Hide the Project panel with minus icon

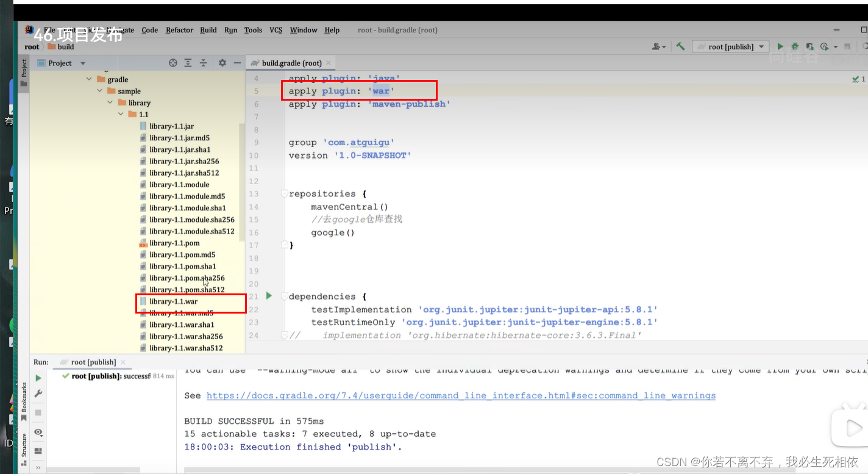[237, 63]
